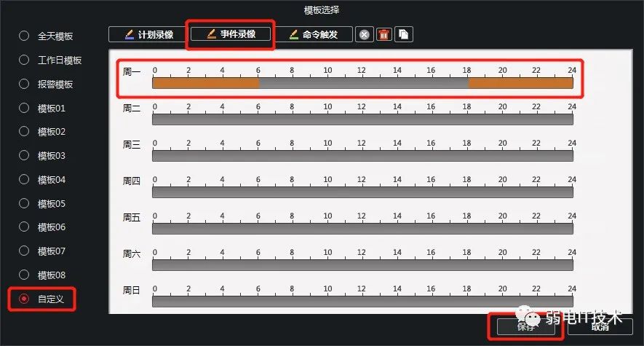644x346 pixels.
Task: Click the 周日 timeline bar
Action: tap(362, 302)
